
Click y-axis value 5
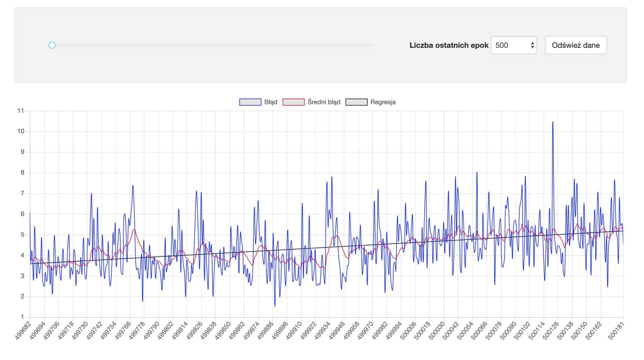tap(22, 235)
